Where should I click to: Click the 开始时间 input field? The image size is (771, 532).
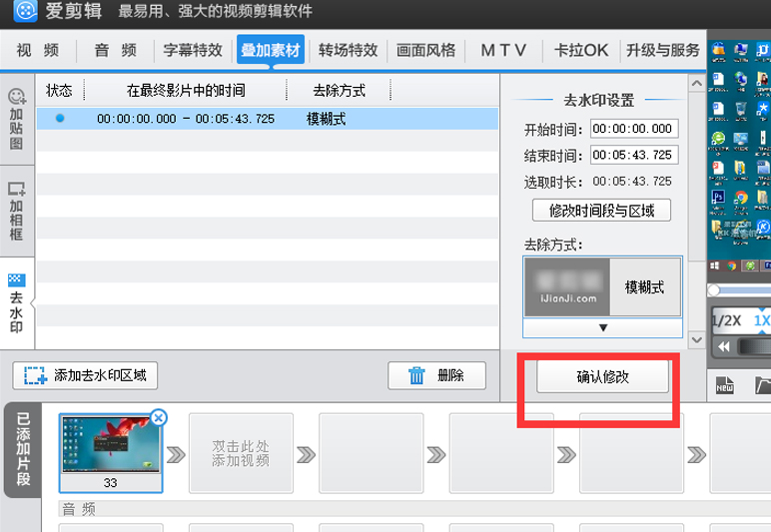click(634, 129)
